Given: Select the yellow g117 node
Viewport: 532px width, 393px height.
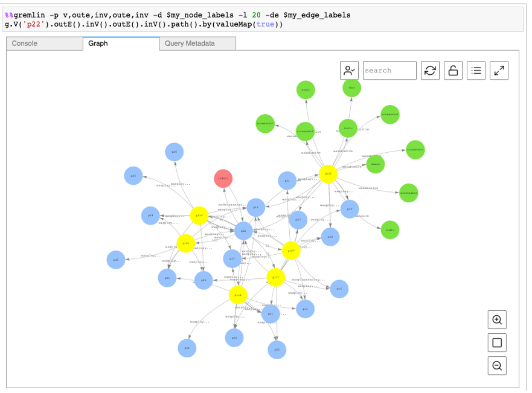Looking at the screenshot, I should [275, 277].
